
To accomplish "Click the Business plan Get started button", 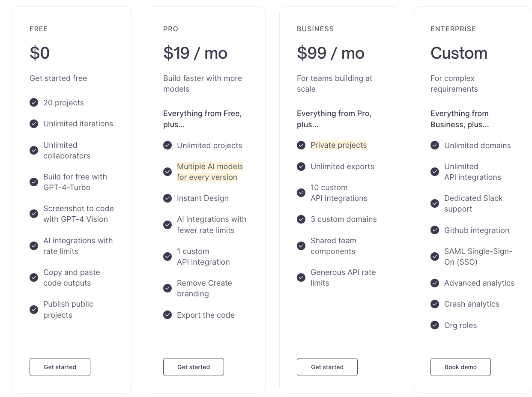I will tap(327, 367).
